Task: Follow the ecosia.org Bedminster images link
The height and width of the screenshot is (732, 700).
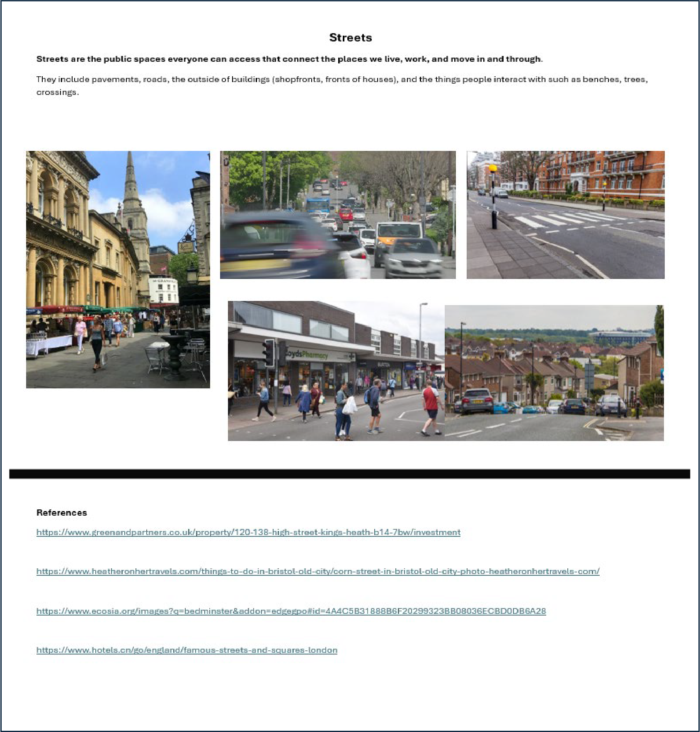Action: point(291,611)
